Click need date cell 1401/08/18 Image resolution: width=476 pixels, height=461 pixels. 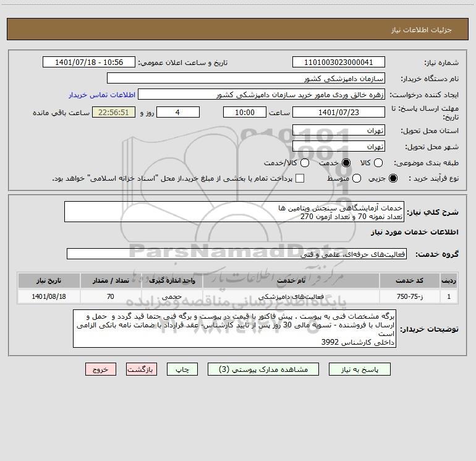49,296
